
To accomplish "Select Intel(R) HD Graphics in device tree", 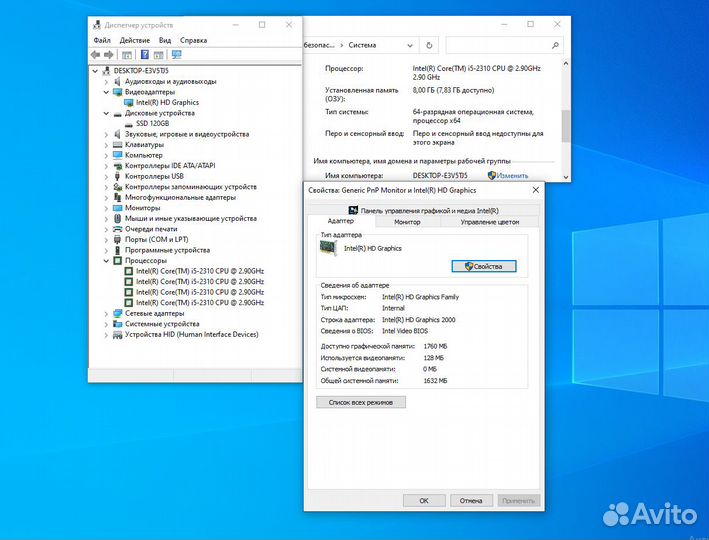I will coord(167,103).
